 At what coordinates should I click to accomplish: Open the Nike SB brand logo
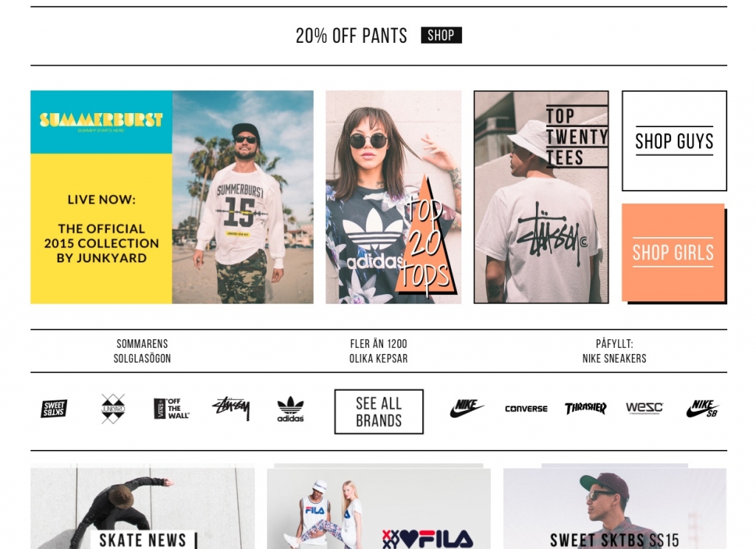click(x=703, y=409)
